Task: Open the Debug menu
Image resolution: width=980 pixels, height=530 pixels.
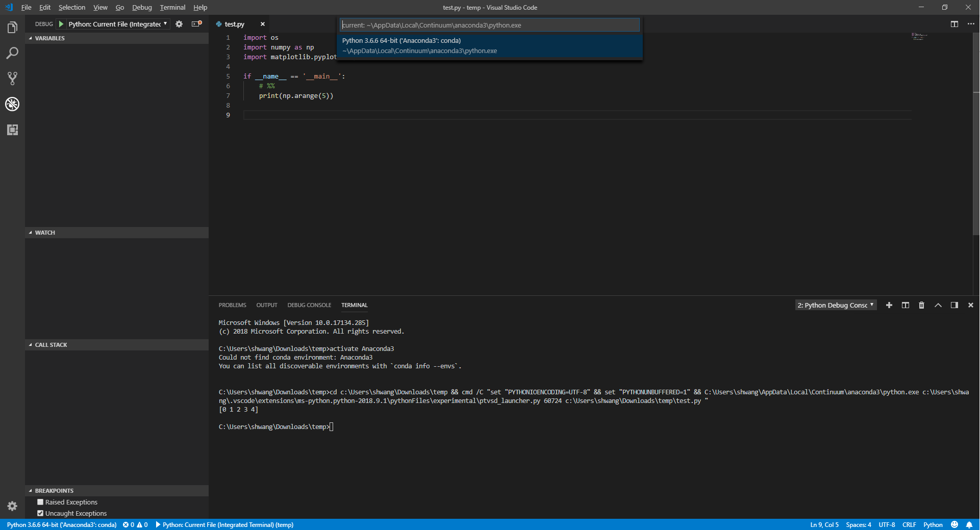Action: (142, 7)
